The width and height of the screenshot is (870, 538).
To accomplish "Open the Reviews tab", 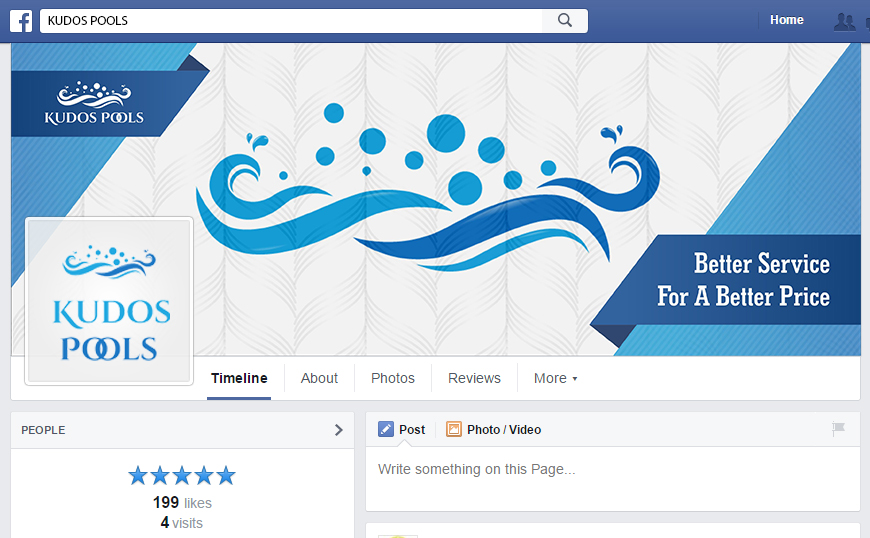I will tap(474, 378).
